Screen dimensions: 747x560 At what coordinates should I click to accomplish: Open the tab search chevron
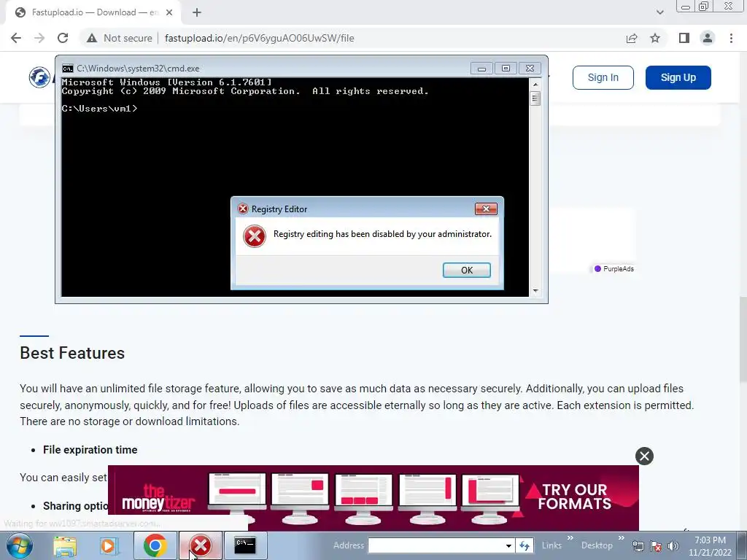tap(659, 12)
